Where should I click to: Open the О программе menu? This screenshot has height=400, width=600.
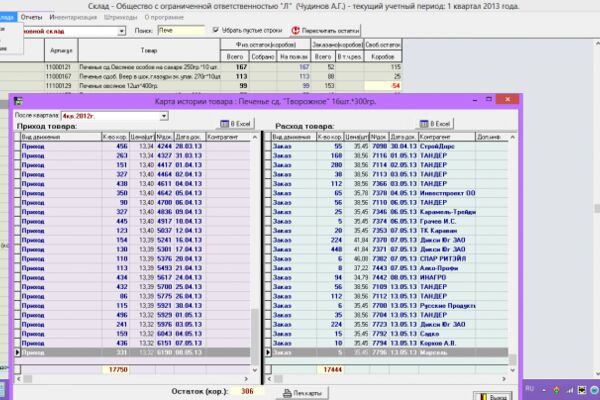click(x=164, y=17)
